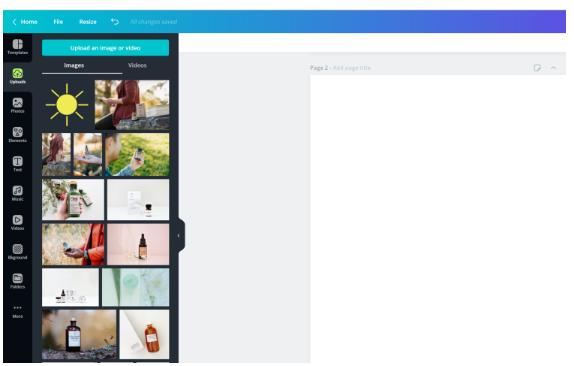Click Upload an image or video button
Image resolution: width=574 pixels, height=366 pixels.
(105, 48)
